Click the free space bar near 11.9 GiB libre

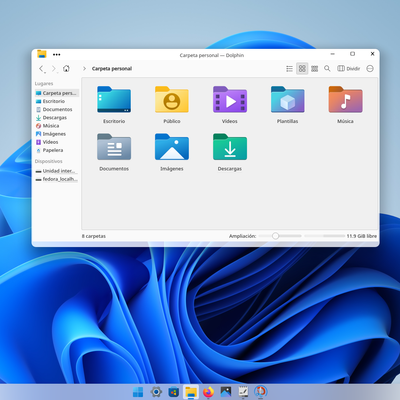click(x=325, y=236)
